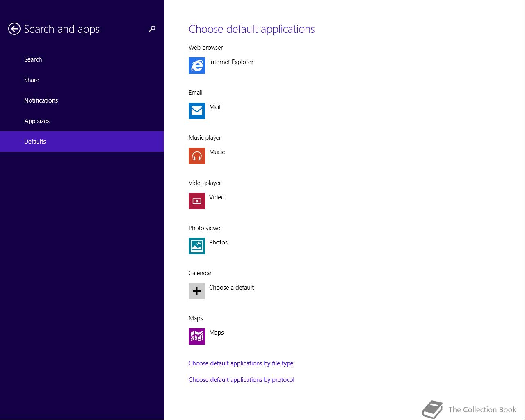Viewport: 525px width, 420px height.
Task: Click the purple Maps app icon
Action: click(197, 336)
